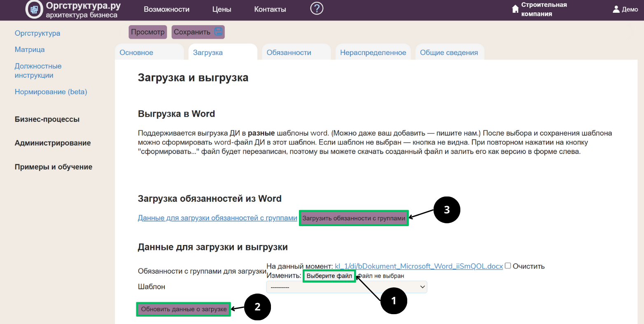Open Матрица in the sidebar
The height and width of the screenshot is (324, 644).
coord(30,49)
